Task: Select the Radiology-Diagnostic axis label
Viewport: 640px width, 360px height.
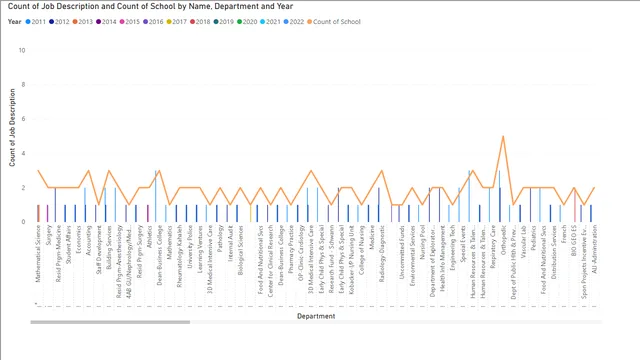Action: (x=382, y=253)
